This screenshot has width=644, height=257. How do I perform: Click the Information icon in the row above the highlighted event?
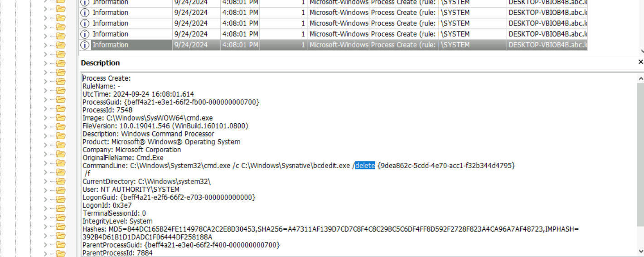coord(85,34)
